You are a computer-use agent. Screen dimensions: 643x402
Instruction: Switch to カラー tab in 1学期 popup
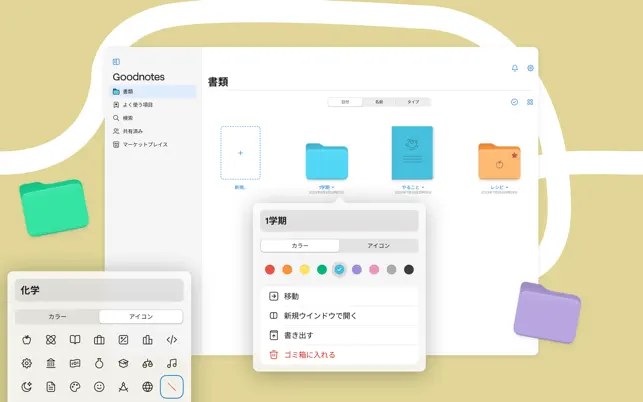click(x=300, y=245)
